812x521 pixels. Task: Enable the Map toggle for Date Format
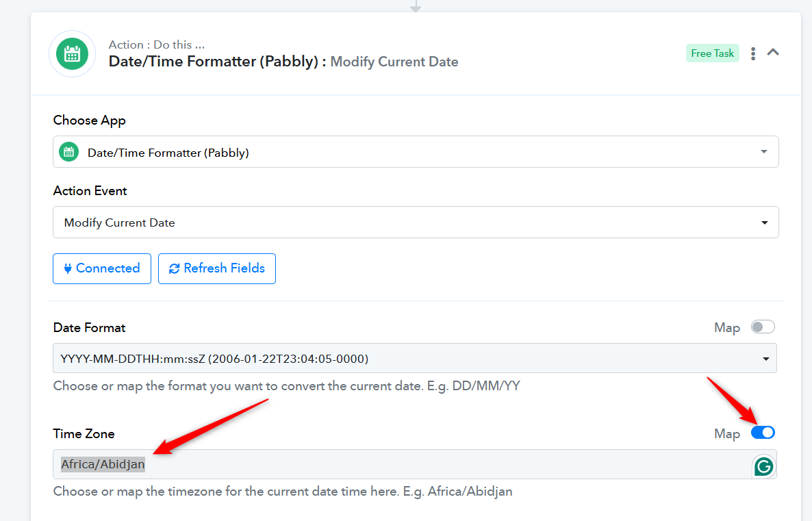(x=763, y=327)
